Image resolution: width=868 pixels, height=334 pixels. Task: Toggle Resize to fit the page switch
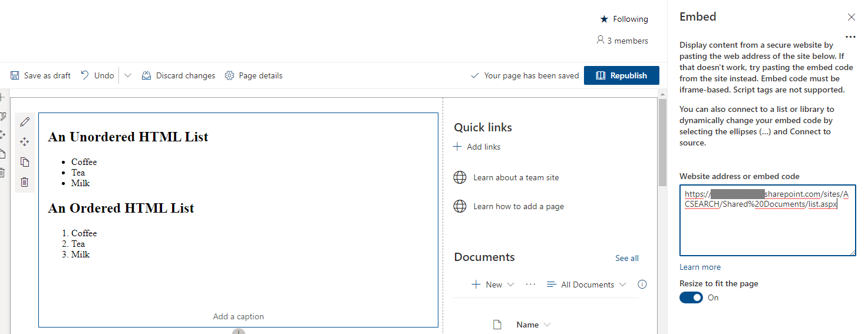tap(691, 297)
